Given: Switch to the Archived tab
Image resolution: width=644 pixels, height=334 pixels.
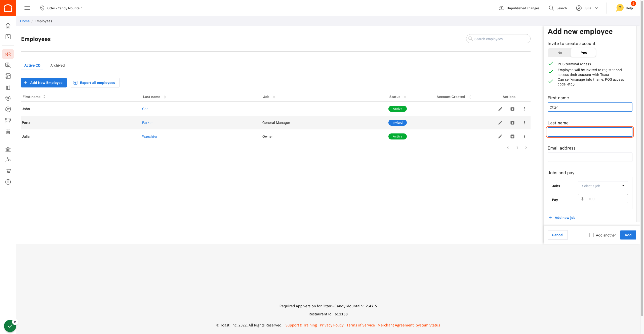Looking at the screenshot, I should 57,65.
